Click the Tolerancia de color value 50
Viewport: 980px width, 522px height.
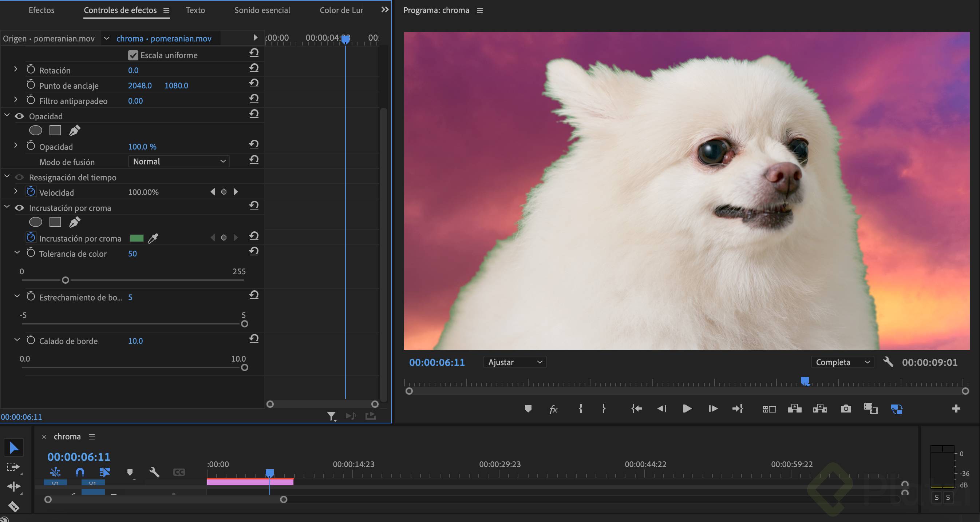coord(132,254)
